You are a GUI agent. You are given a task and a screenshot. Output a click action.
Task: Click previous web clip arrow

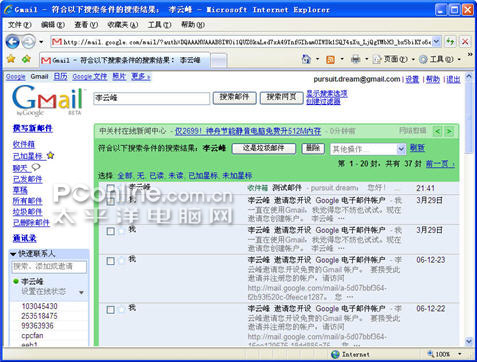437,131
